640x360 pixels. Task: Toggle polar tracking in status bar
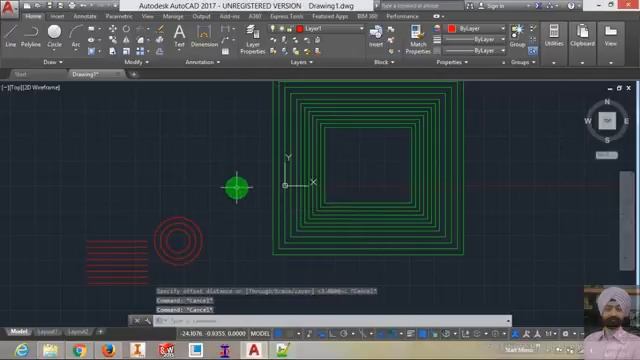tap(344, 334)
